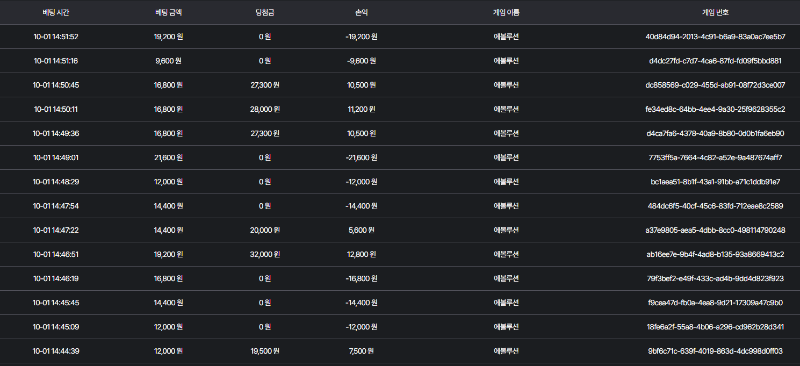Select game number 18fe6a2f-55a8-4b06-a296-cd962b28d341
800x366 pixels.
pos(715,327)
